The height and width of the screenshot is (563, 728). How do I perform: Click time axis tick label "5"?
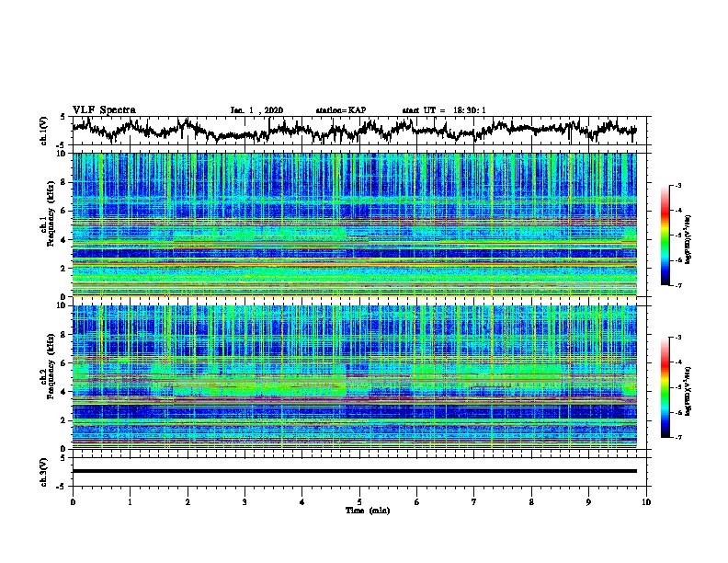click(359, 502)
